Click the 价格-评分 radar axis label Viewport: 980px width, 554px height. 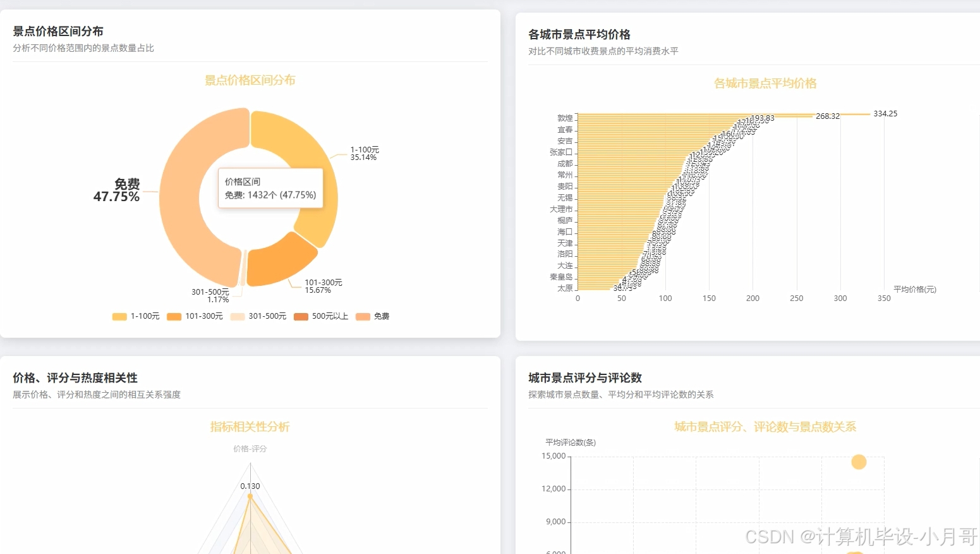[x=250, y=449]
